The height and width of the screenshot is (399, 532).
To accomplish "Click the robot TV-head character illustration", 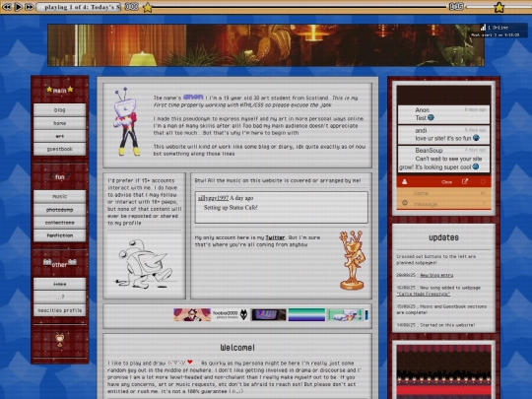I will coord(125,121).
